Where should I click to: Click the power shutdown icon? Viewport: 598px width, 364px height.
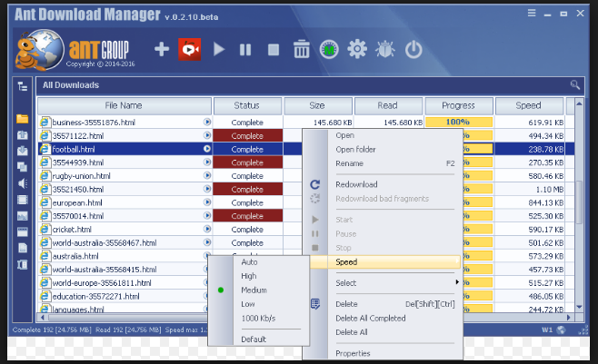(x=414, y=50)
